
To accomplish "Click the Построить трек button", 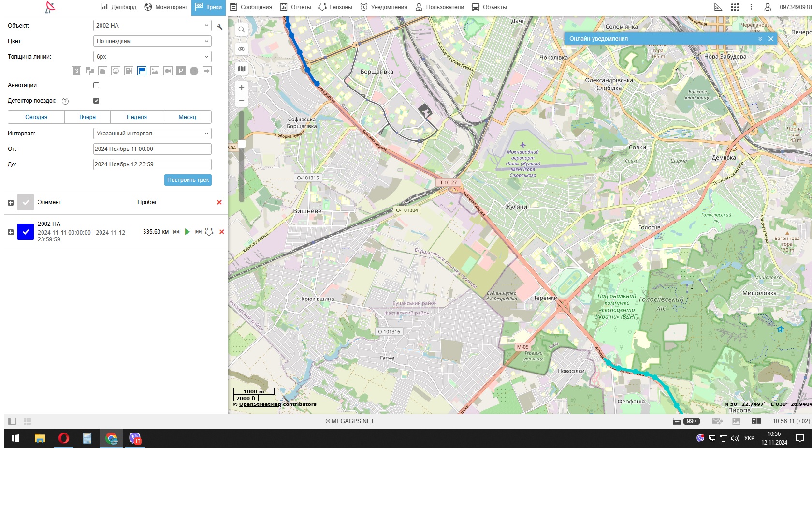I will click(188, 180).
